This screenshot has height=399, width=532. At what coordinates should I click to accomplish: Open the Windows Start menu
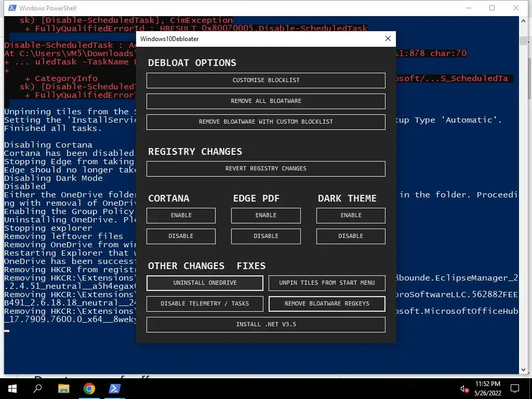[12, 389]
